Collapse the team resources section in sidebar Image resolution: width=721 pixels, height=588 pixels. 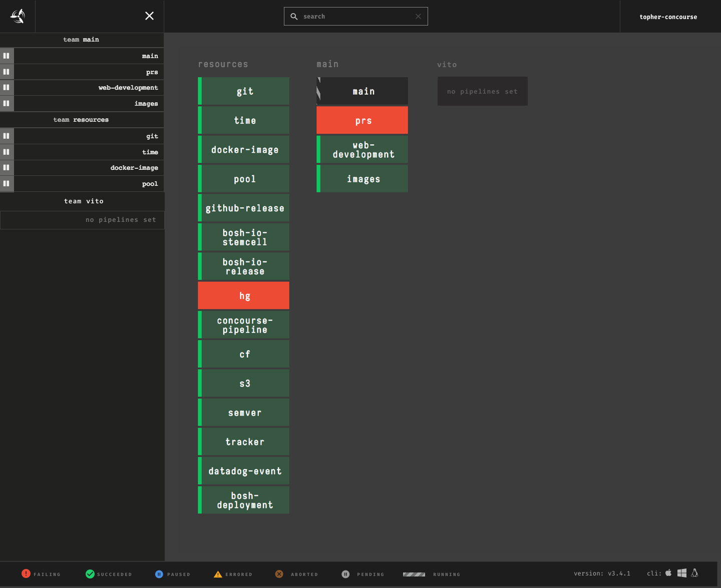(x=82, y=119)
